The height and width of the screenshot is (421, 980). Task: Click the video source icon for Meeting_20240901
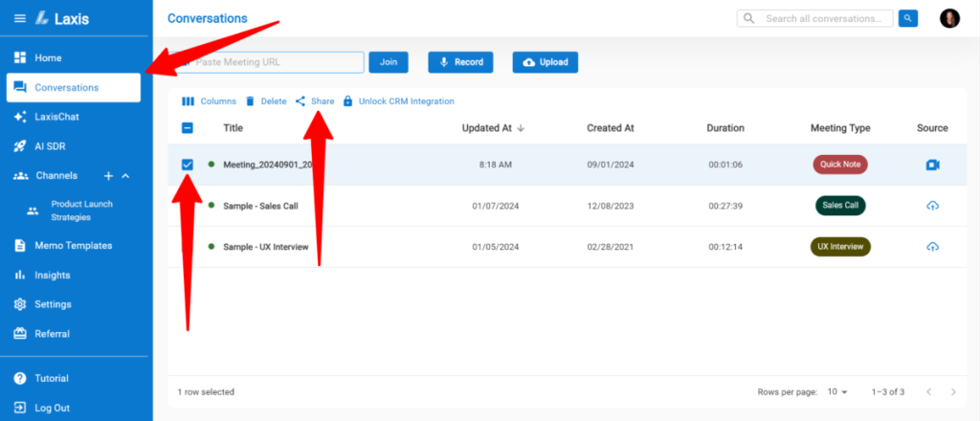tap(932, 165)
